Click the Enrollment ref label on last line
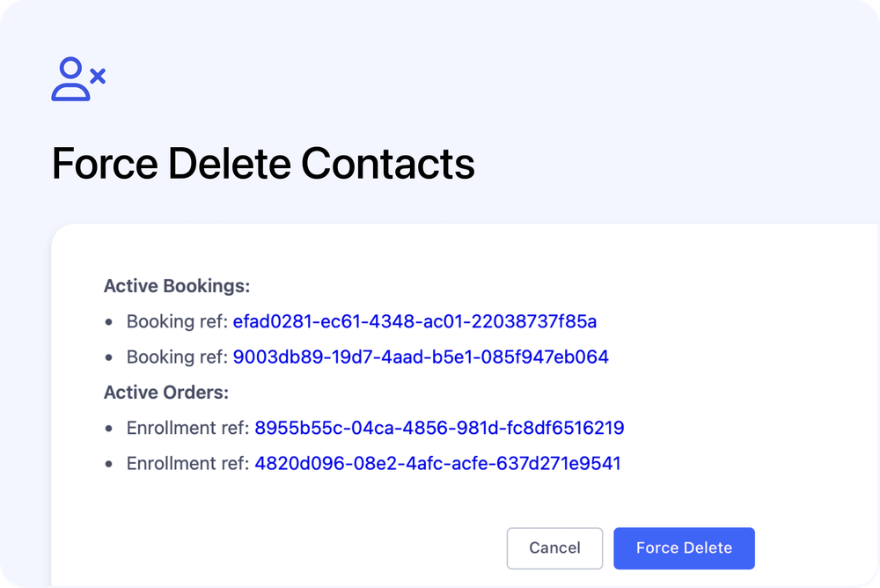The width and height of the screenshot is (880, 588). (187, 463)
